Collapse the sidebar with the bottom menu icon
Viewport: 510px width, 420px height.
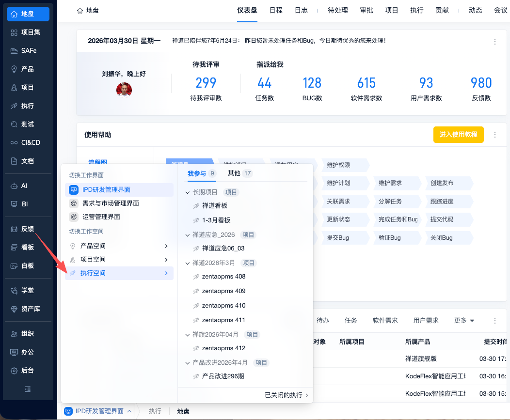pos(28,389)
